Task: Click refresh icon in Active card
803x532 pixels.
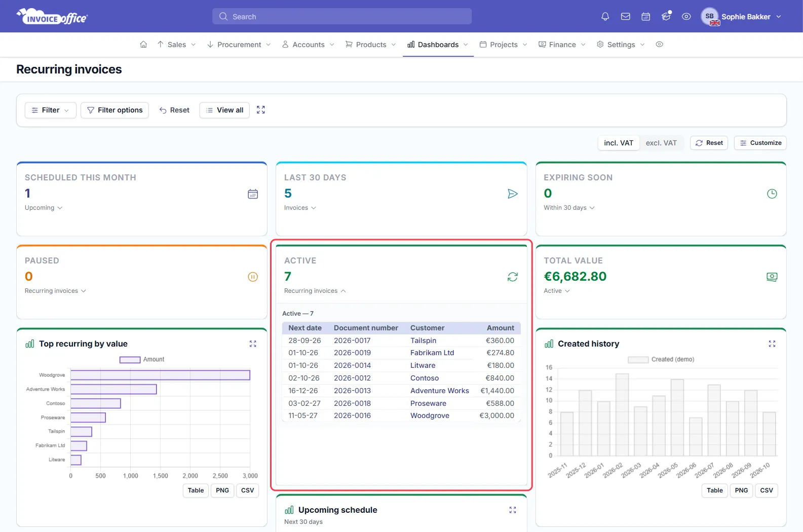Action: click(x=513, y=277)
